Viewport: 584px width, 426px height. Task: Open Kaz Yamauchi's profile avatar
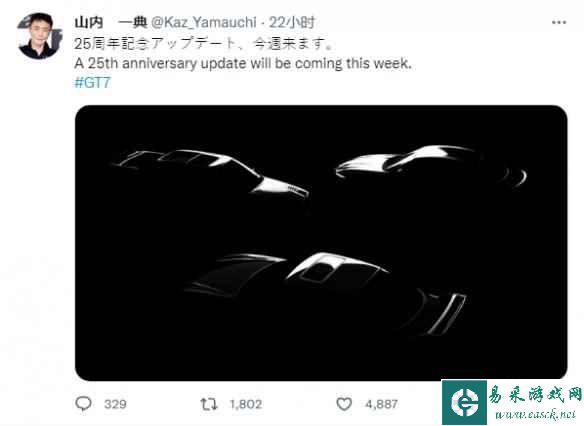pos(39,36)
